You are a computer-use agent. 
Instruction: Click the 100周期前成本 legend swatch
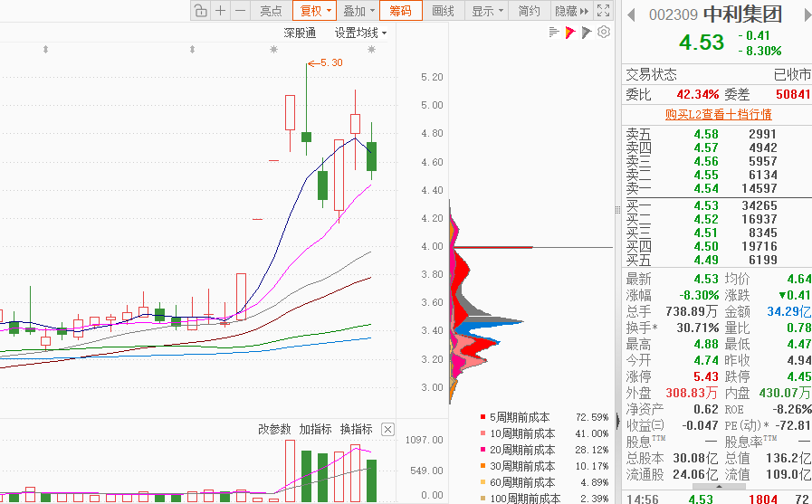point(483,499)
